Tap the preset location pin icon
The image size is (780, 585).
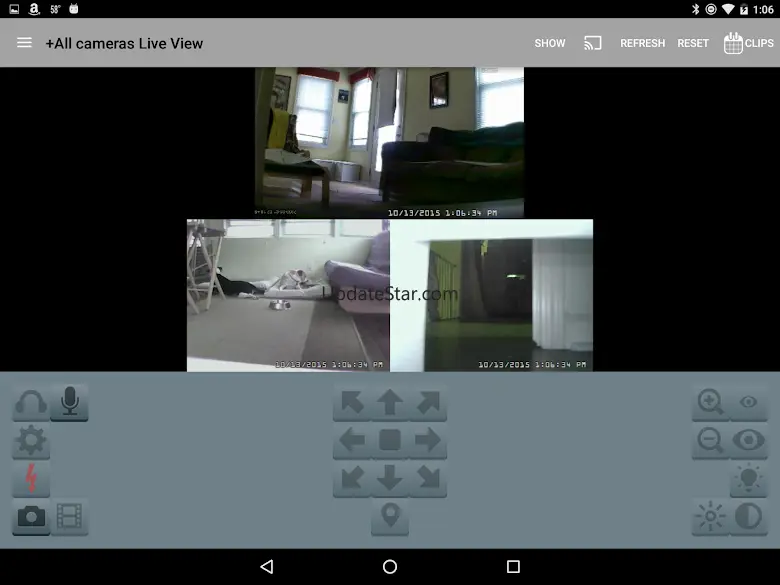click(x=390, y=517)
